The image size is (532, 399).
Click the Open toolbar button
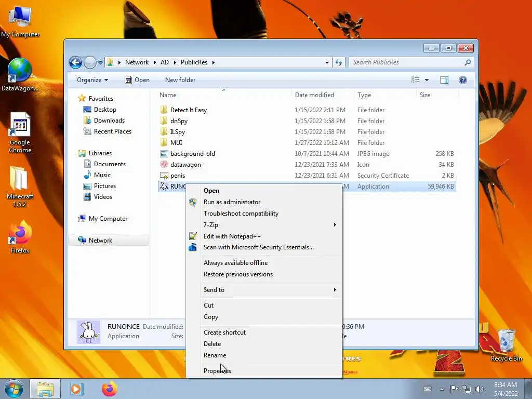tap(137, 79)
